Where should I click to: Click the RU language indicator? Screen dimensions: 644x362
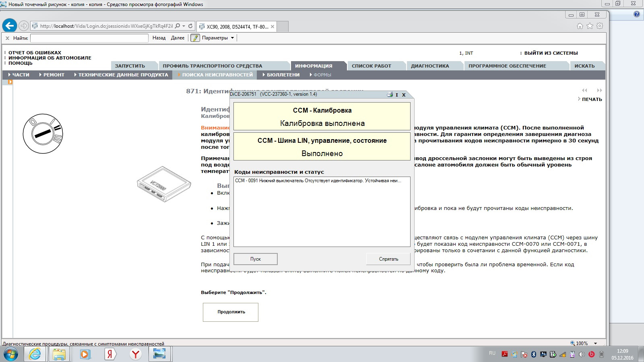pyautogui.click(x=492, y=353)
